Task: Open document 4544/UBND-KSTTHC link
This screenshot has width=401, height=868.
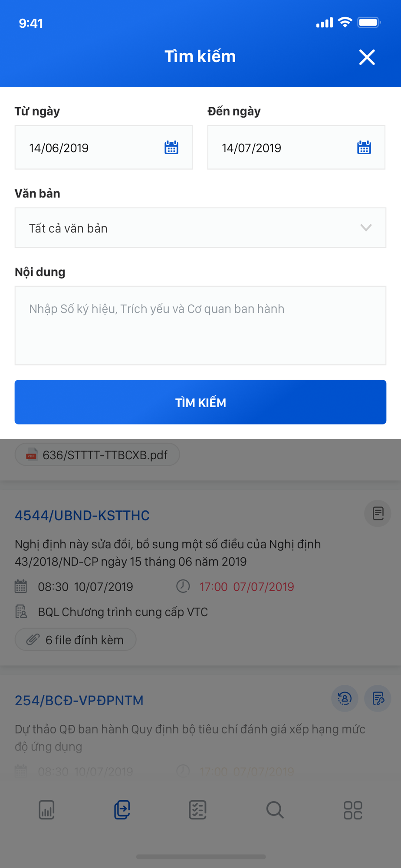Action: click(82, 515)
